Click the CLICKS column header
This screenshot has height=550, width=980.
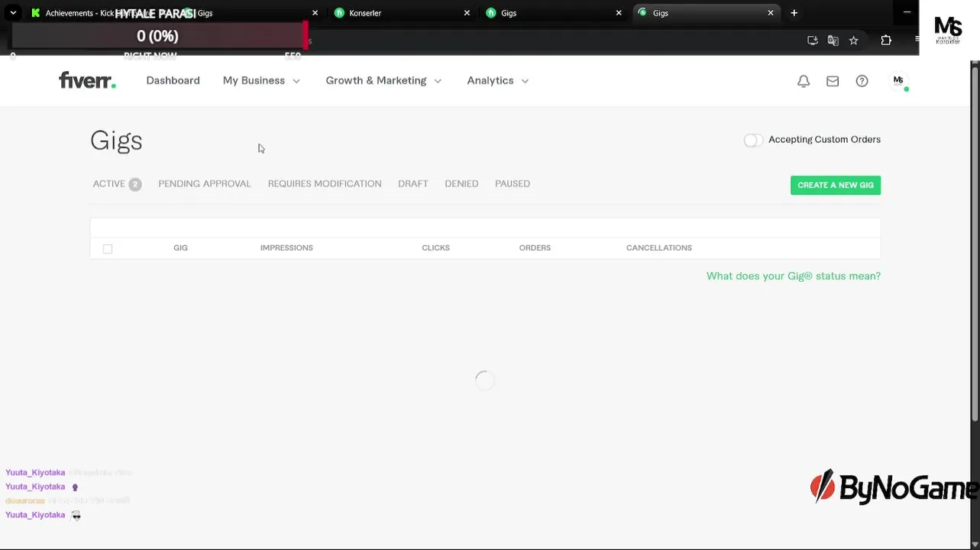click(x=435, y=247)
